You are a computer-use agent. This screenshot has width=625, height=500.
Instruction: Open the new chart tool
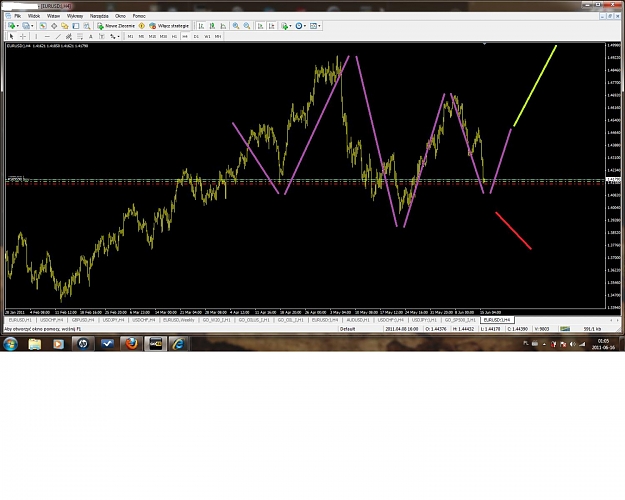(x=11, y=26)
